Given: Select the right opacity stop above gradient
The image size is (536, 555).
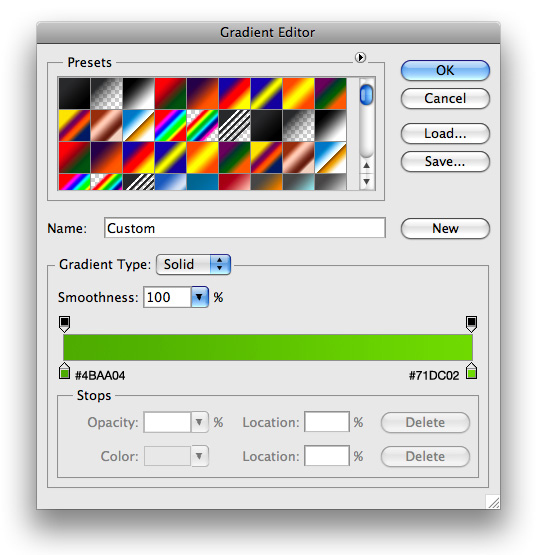Looking at the screenshot, I should click(x=471, y=324).
